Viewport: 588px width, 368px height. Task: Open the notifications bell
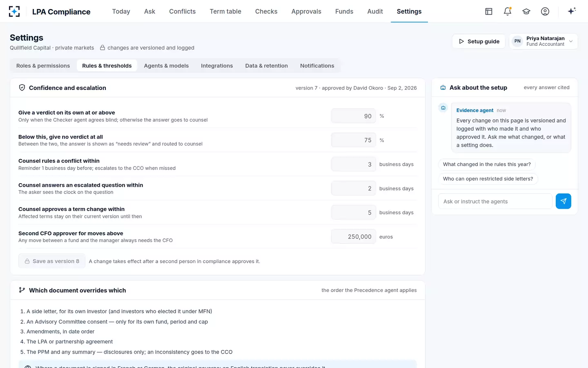coord(508,11)
